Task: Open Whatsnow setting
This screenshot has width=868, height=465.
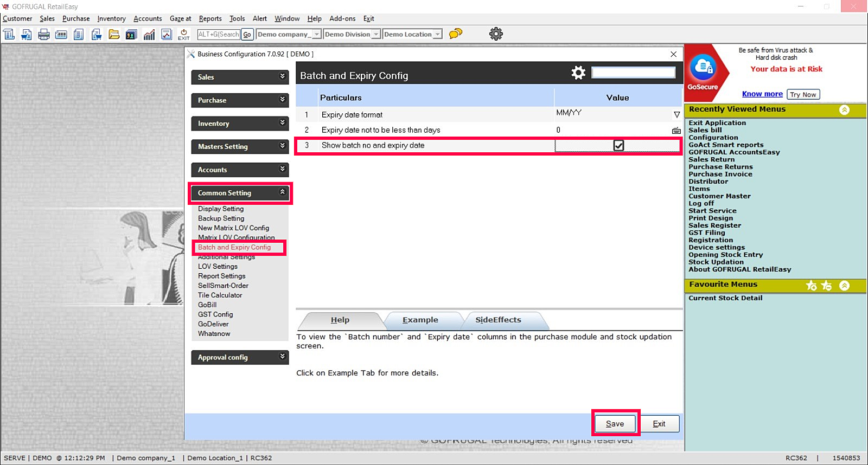Action: pyautogui.click(x=214, y=334)
